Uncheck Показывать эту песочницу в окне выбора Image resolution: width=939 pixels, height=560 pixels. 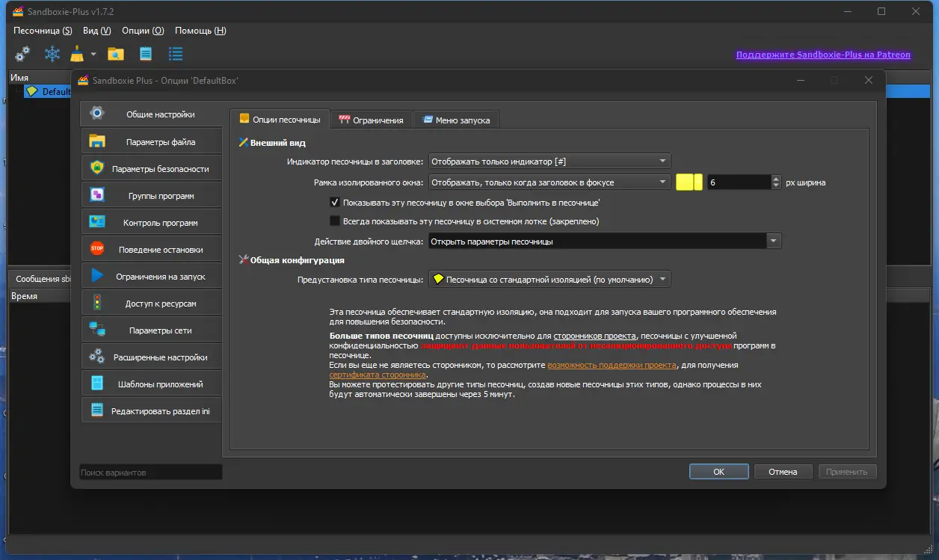pyautogui.click(x=335, y=203)
